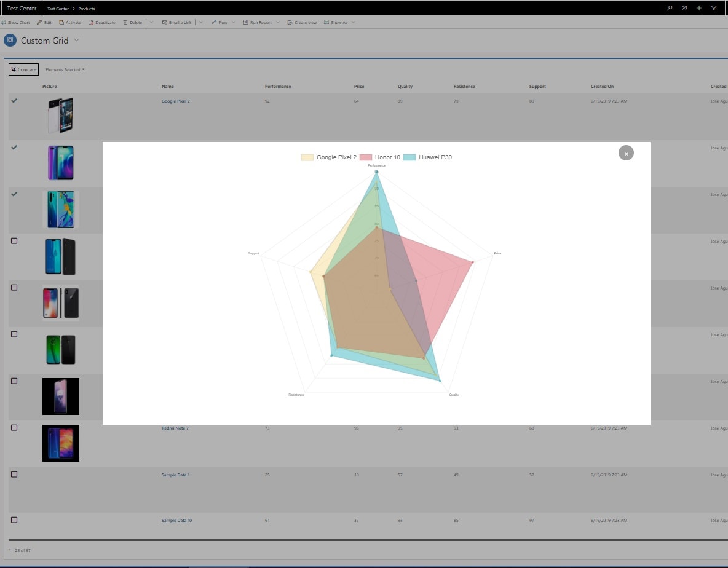Click the plus icon to create record
The width and height of the screenshot is (728, 568).
pos(698,8)
